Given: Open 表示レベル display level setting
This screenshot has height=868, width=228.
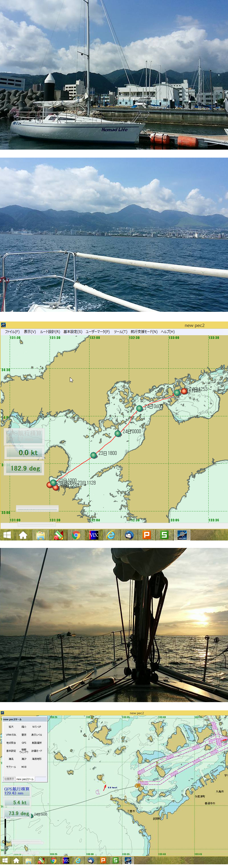Looking at the screenshot, I should [37, 735].
